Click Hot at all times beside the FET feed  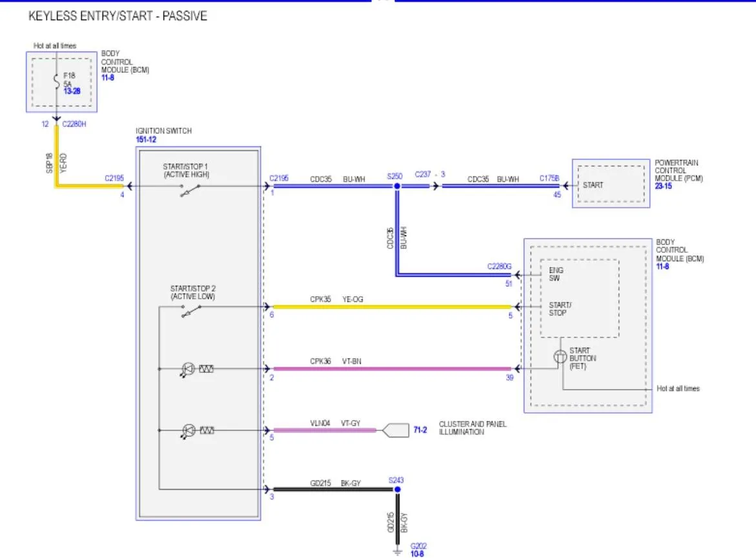click(x=678, y=388)
